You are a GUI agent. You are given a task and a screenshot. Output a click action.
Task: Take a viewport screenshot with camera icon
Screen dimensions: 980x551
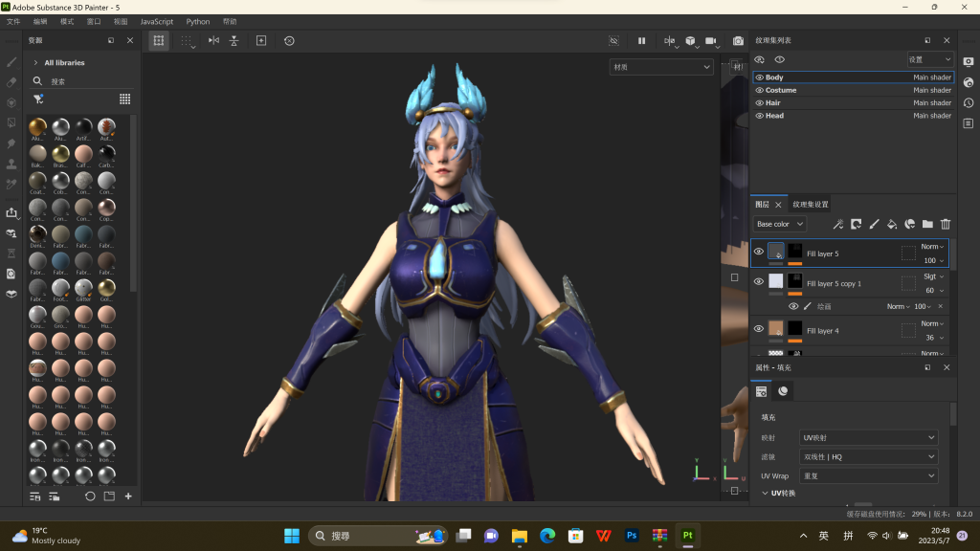(738, 40)
